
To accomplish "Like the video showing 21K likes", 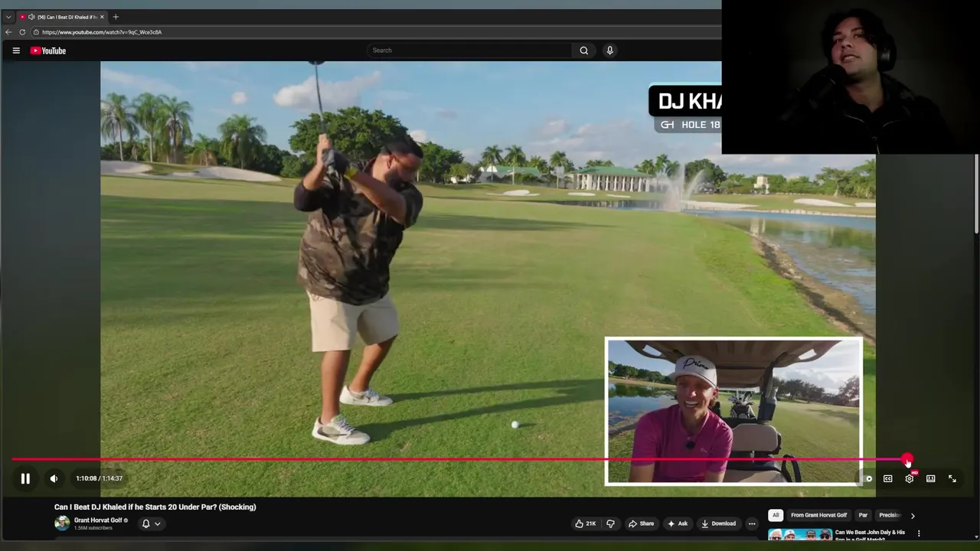I will pos(586,523).
